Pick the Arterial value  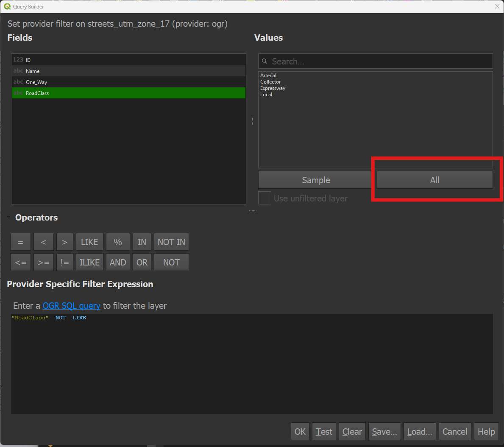(x=268, y=75)
